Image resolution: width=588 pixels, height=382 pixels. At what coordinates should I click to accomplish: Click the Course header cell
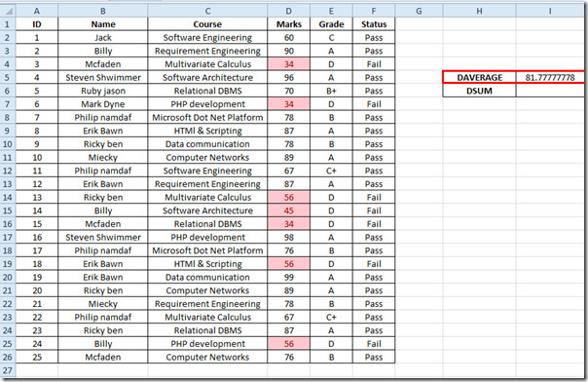(207, 24)
